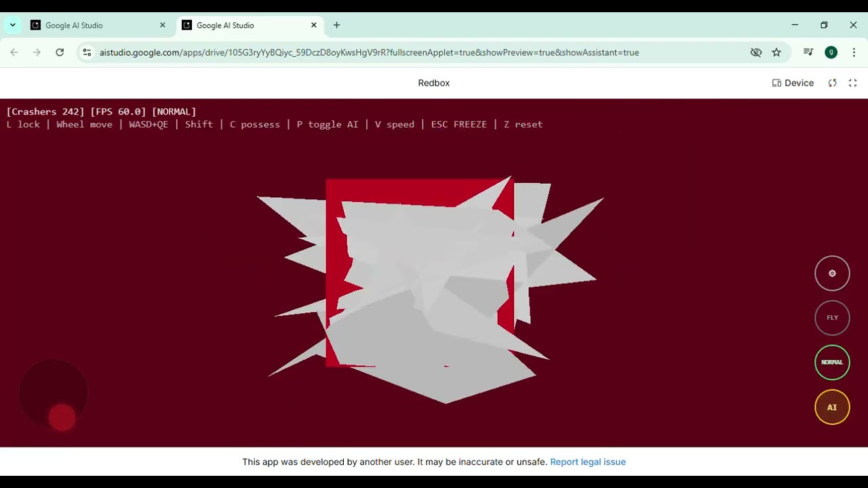Screen dimensions: 868x488
Task: View site information icon in address bar
Action: 87,52
